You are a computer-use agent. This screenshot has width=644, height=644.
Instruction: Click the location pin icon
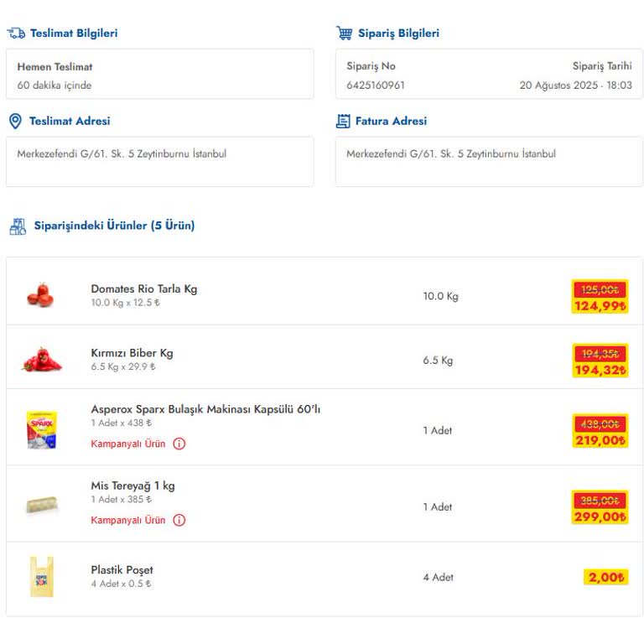click(x=15, y=122)
